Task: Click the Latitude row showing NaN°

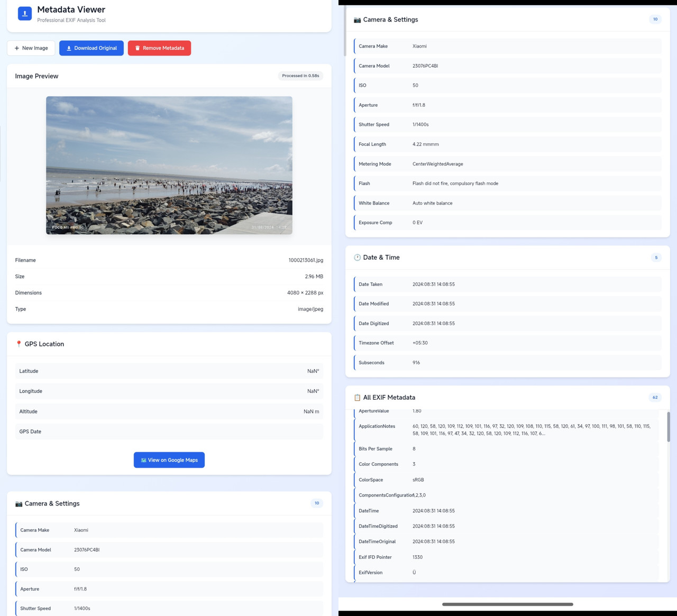Action: pos(169,371)
